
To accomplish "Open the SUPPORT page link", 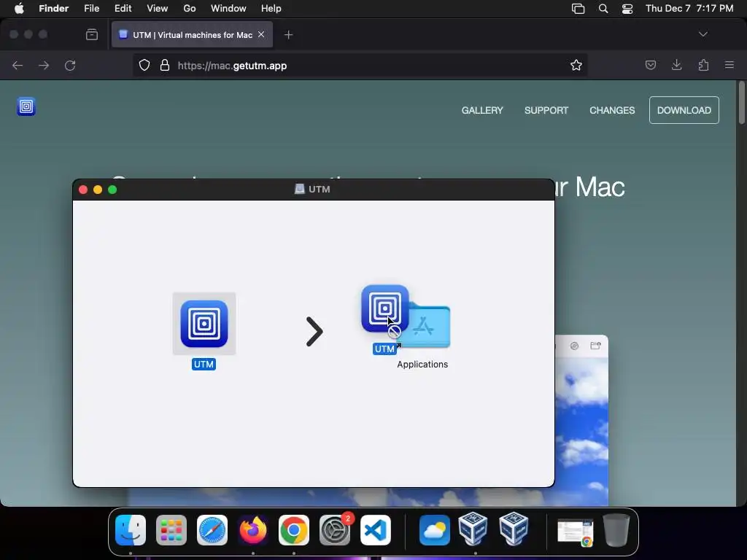I will pos(546,111).
